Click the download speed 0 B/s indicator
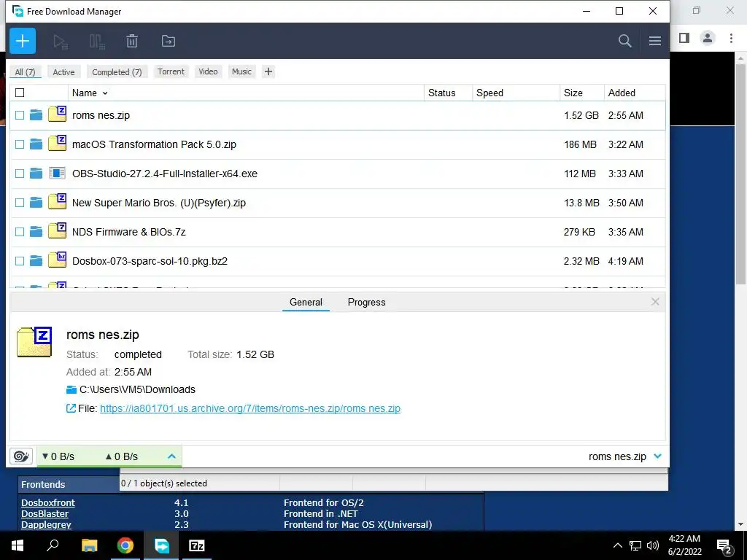 58,456
